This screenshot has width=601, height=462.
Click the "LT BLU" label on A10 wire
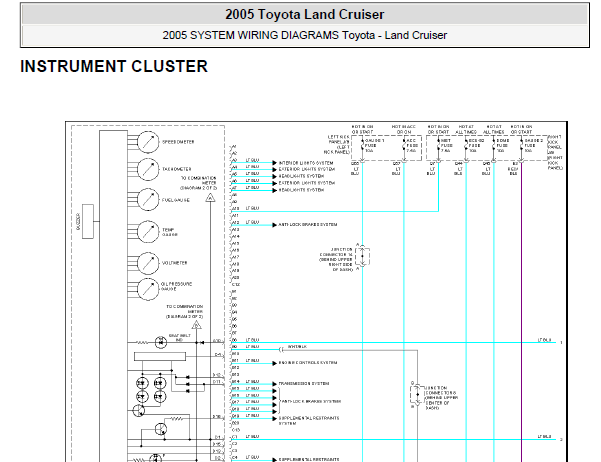point(252,208)
